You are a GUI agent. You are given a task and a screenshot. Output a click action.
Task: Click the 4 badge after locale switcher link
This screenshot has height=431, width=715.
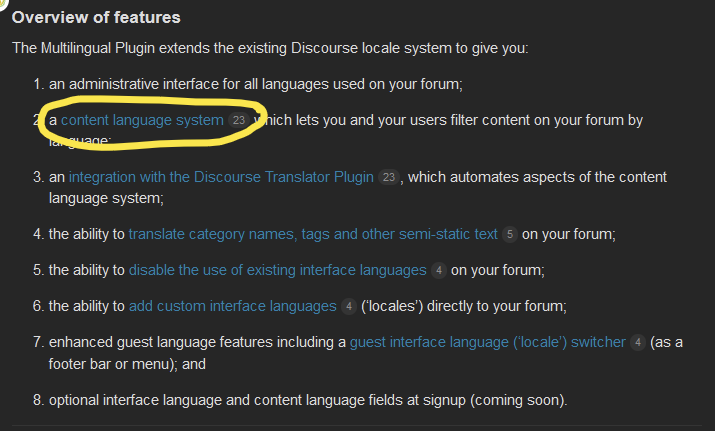point(638,343)
